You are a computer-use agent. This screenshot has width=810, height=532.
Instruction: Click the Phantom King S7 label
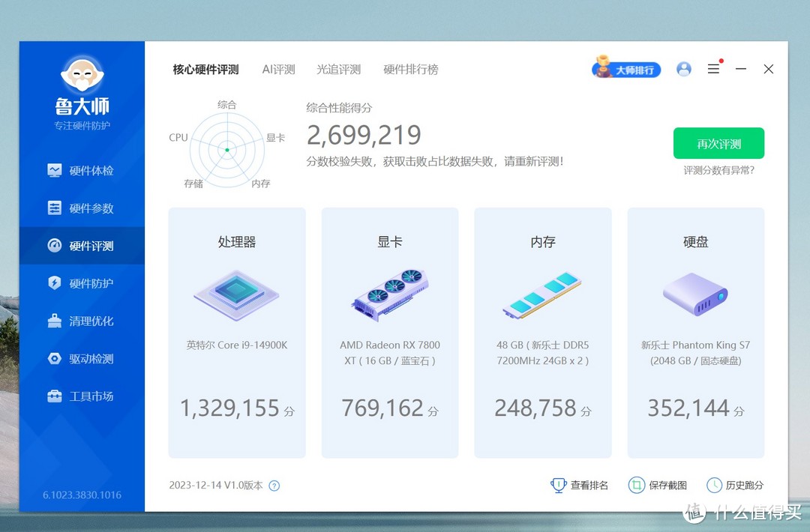695,352
